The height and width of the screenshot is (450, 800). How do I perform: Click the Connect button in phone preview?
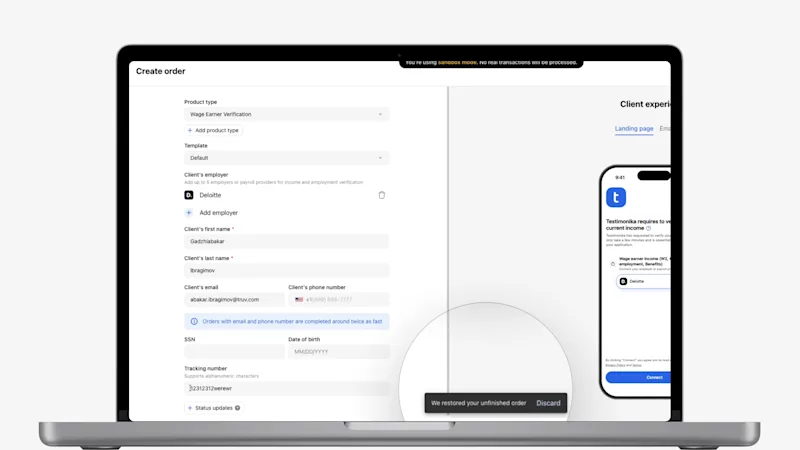tap(638, 377)
